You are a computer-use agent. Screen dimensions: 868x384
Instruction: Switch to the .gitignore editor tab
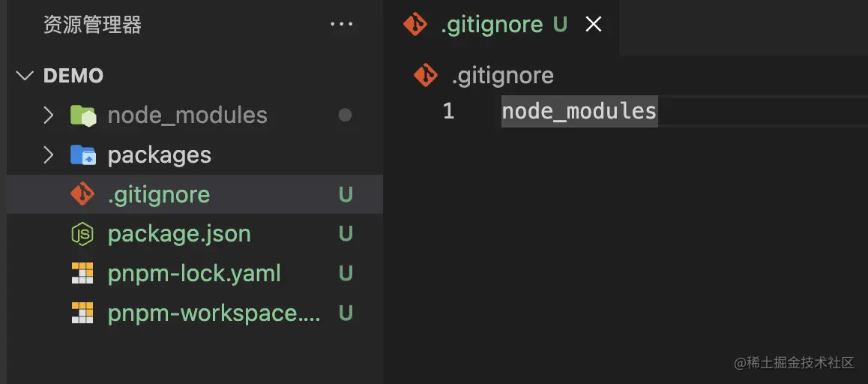tap(491, 25)
